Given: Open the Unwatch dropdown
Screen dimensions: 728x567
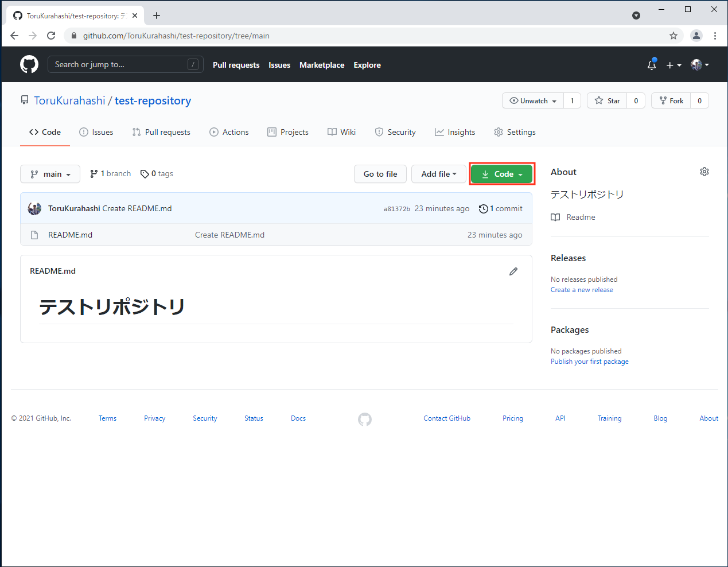Looking at the screenshot, I should tap(533, 100).
